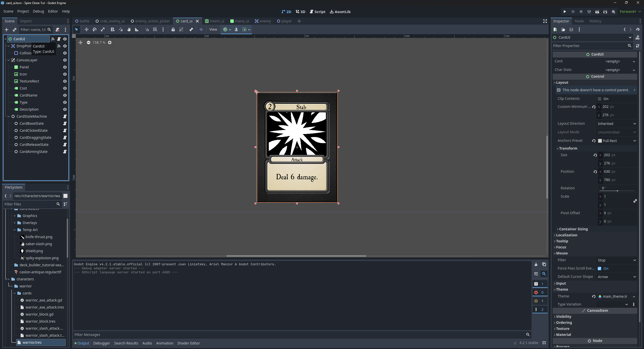Hide the Panel node with eye icon
Screen dimensions: 644x349
click(x=65, y=67)
